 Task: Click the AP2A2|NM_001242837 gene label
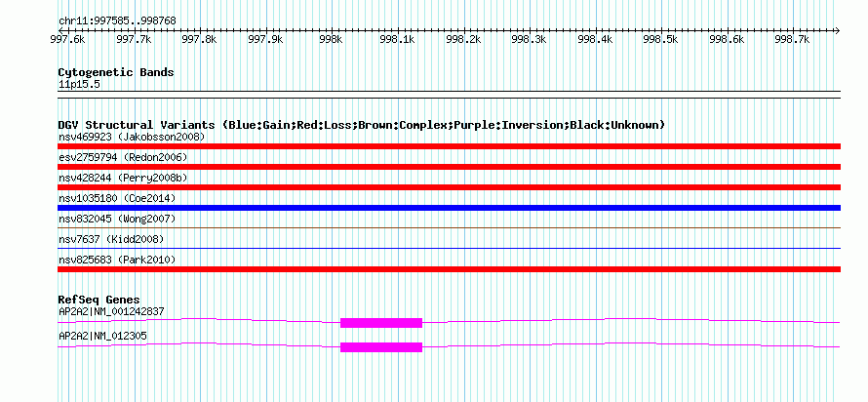(x=111, y=311)
